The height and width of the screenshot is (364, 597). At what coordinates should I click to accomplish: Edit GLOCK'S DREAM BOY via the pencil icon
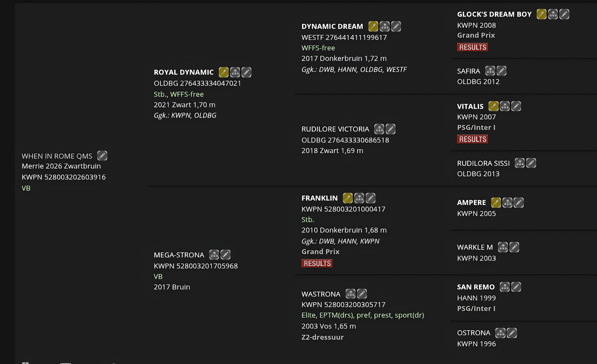point(564,14)
